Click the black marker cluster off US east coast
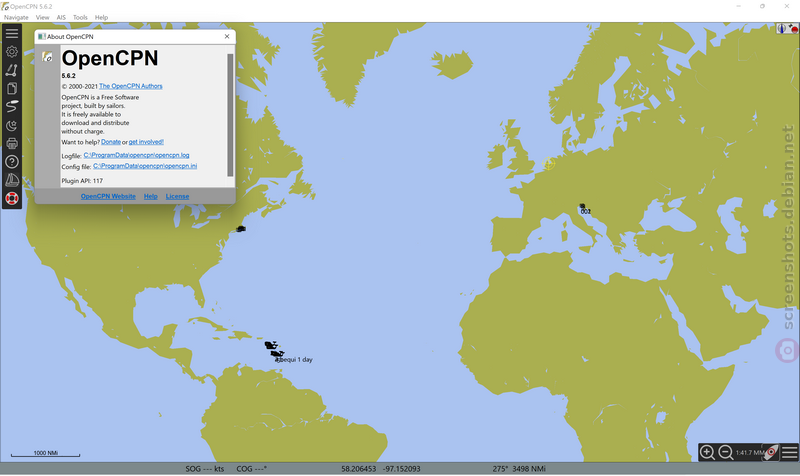Screen dimensions: 800x476 coord(241,229)
